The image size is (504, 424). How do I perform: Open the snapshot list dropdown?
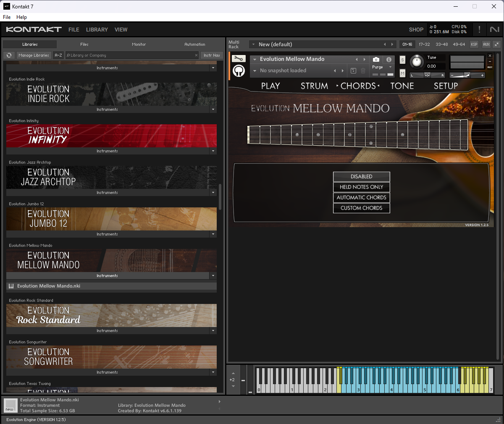[255, 71]
